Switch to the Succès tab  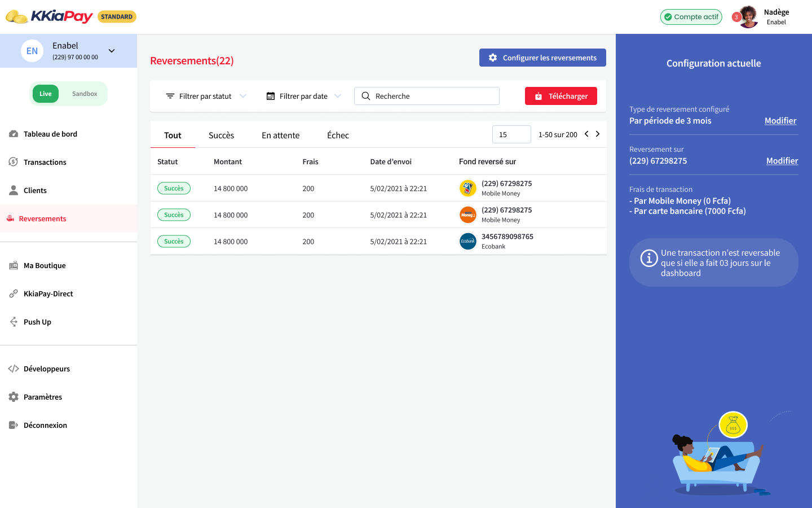click(221, 135)
